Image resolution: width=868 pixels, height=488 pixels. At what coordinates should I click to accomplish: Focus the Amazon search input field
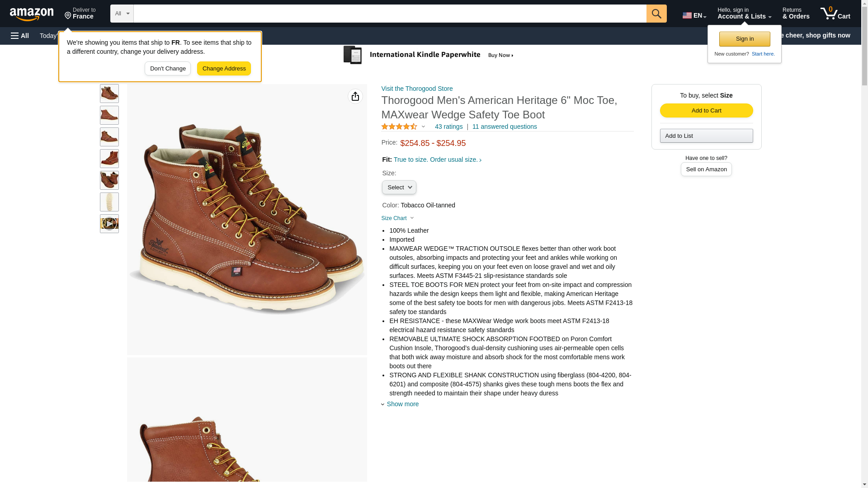pos(390,14)
